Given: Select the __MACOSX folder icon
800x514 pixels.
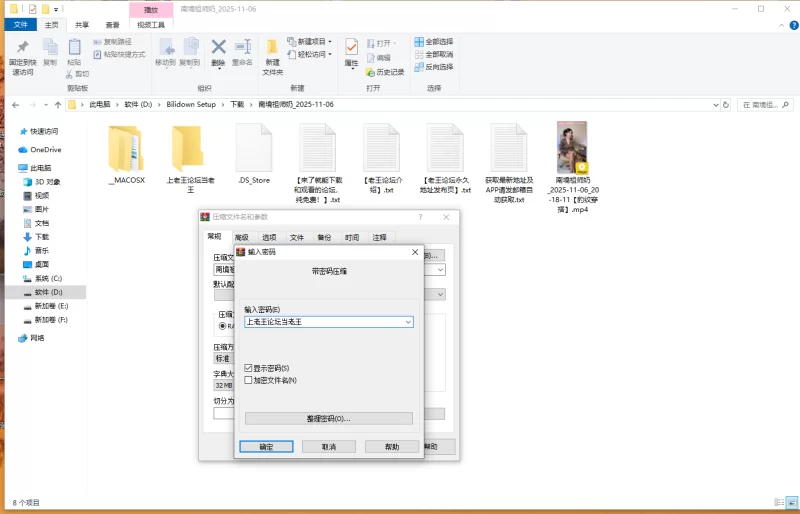Looking at the screenshot, I should click(126, 148).
